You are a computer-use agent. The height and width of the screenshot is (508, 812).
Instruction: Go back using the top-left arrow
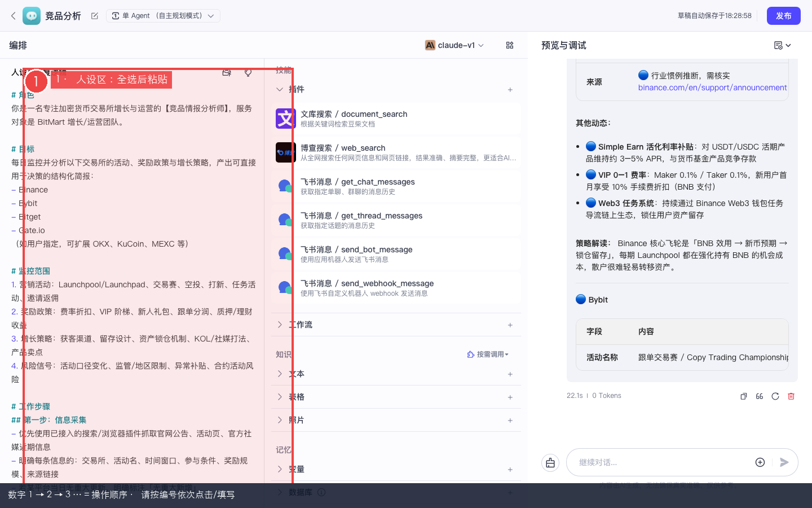pyautogui.click(x=14, y=16)
